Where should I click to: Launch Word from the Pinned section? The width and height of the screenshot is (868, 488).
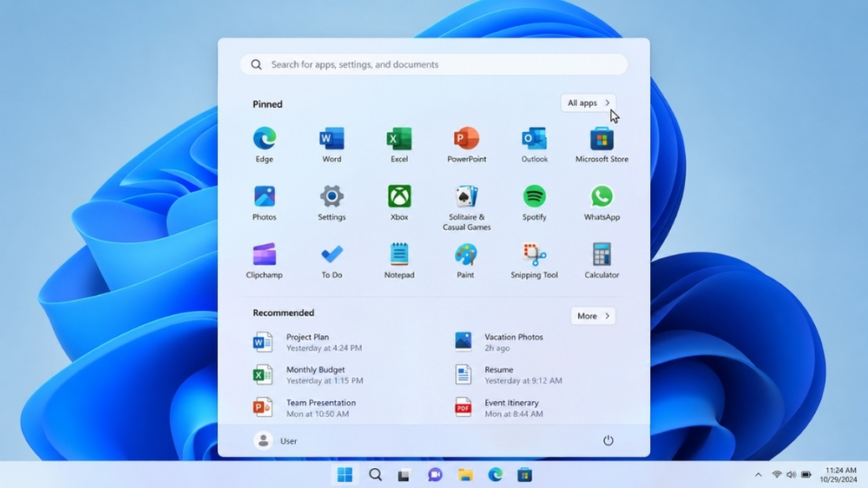tap(332, 144)
